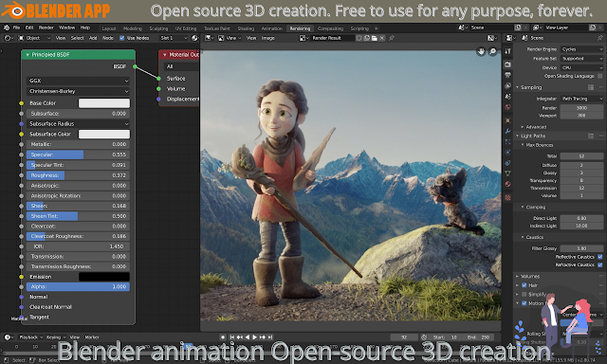Add a new view layer icon
This screenshot has width=607, height=364.
pos(592,27)
